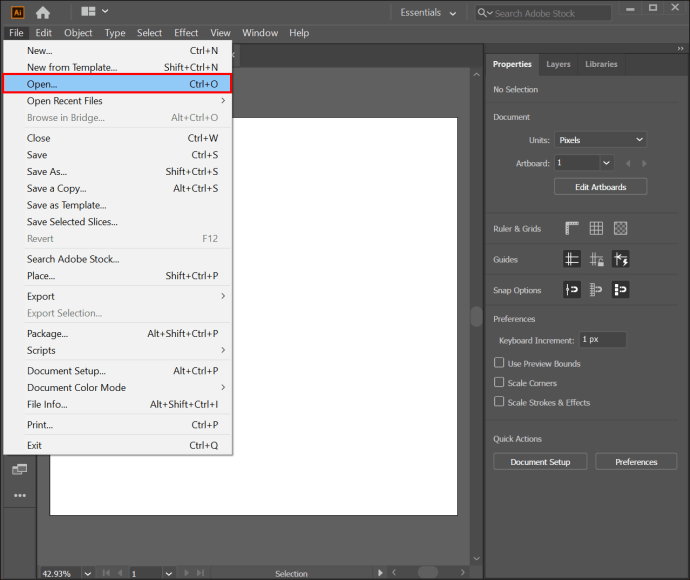Screen dimensions: 690x580
Task: Open the edit toolbar three-dots icon
Action: coord(19,495)
